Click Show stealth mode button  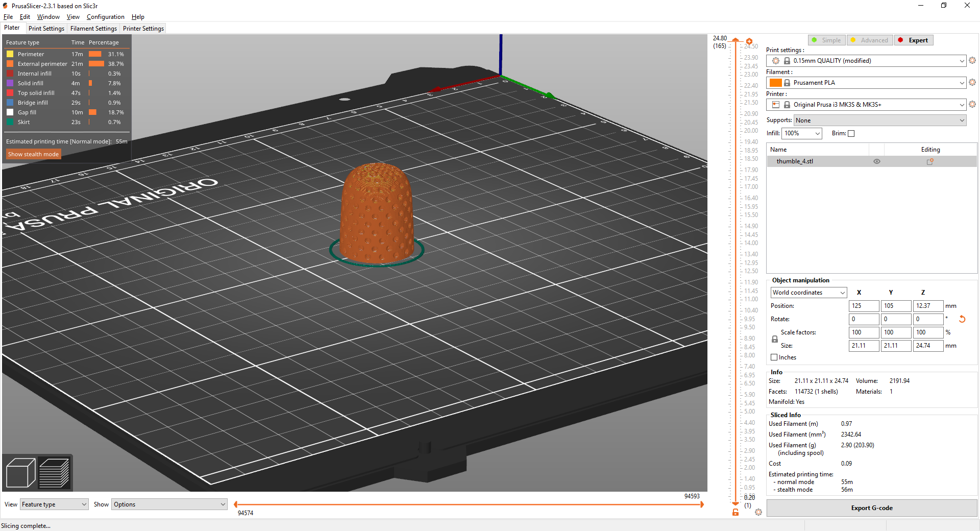[33, 154]
